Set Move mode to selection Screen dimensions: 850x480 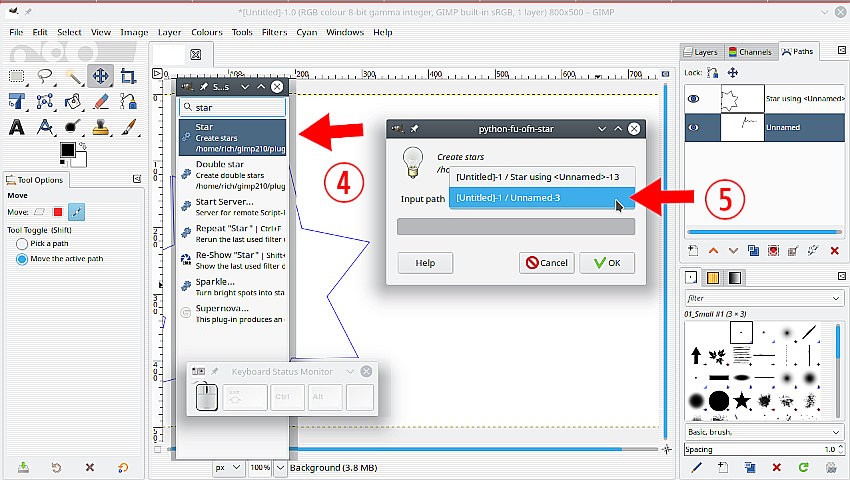tap(58, 212)
